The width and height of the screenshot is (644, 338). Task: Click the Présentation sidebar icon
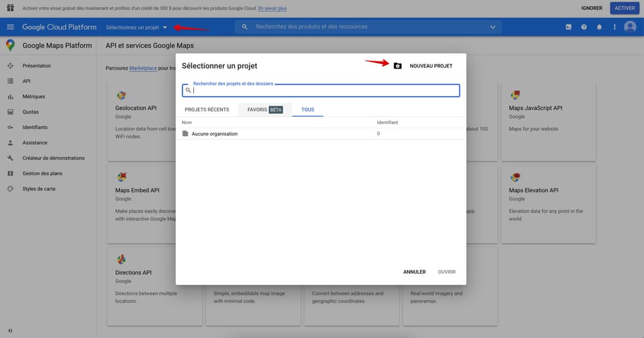coord(10,66)
